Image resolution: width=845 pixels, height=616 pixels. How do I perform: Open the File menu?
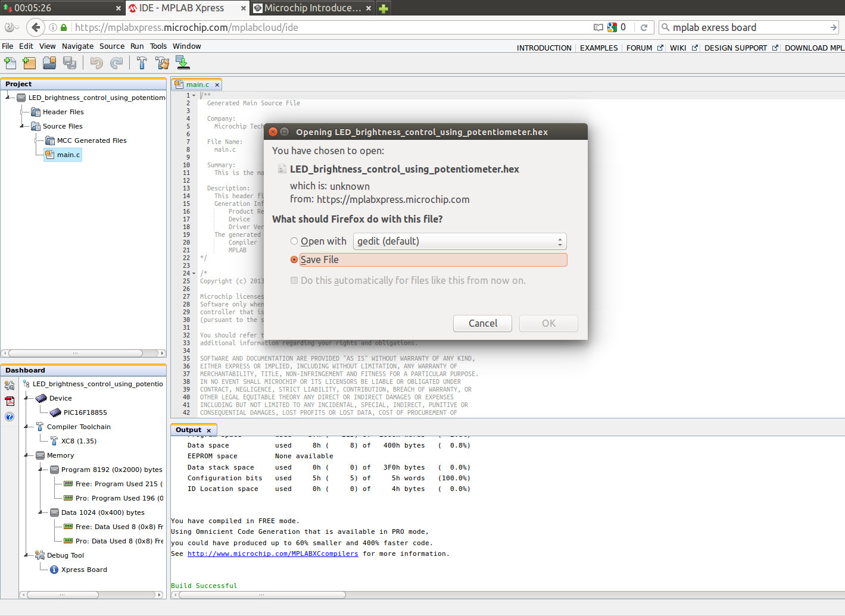pos(7,46)
